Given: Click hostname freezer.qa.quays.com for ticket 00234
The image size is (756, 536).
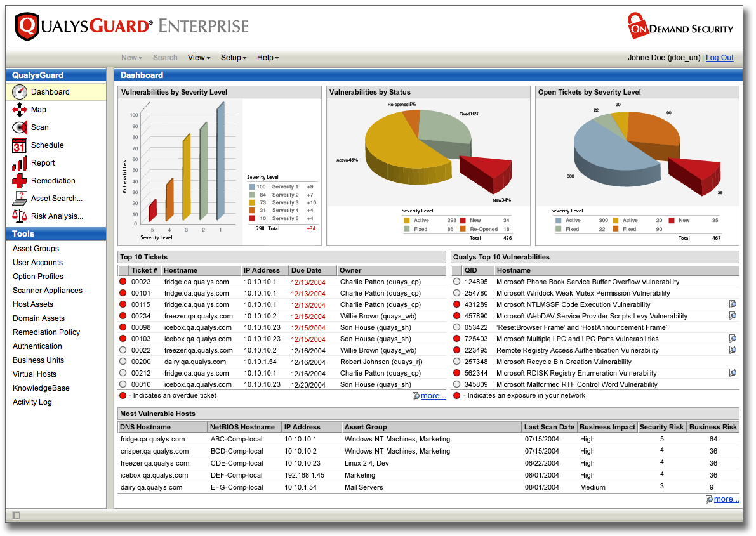Looking at the screenshot, I should (198, 316).
